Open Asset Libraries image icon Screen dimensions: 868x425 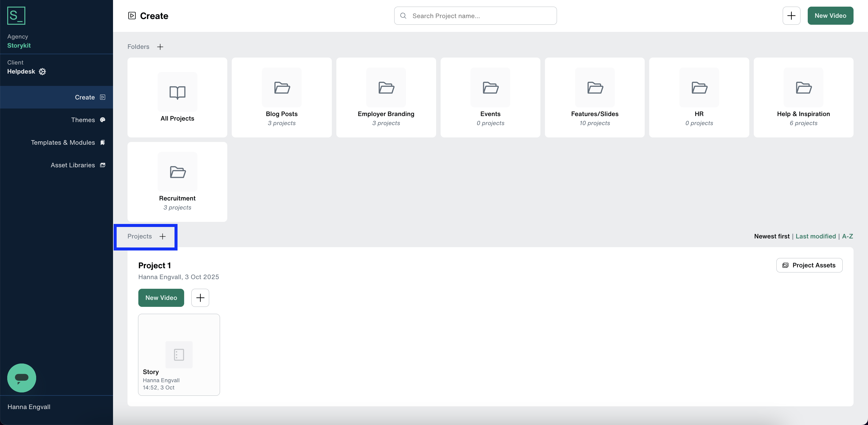tap(102, 165)
